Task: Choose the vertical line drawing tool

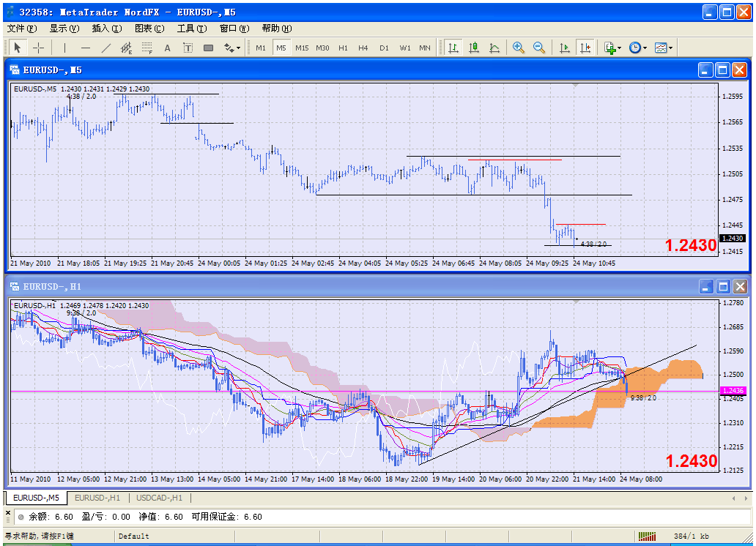Action: 64,48
